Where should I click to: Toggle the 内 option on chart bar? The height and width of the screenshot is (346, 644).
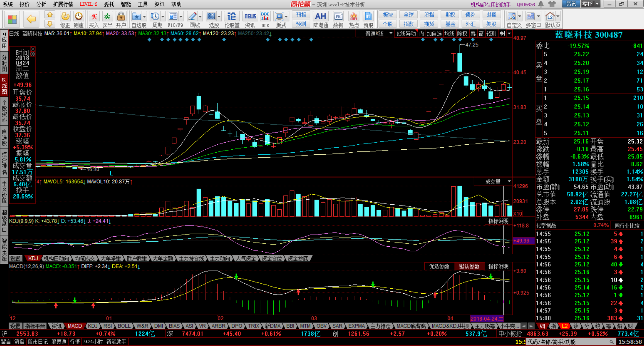(x=422, y=34)
